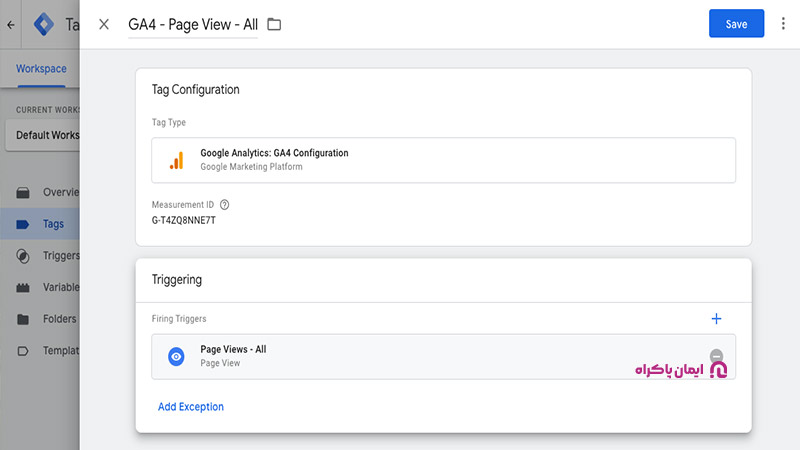Go back with the left arrow icon

[11, 24]
